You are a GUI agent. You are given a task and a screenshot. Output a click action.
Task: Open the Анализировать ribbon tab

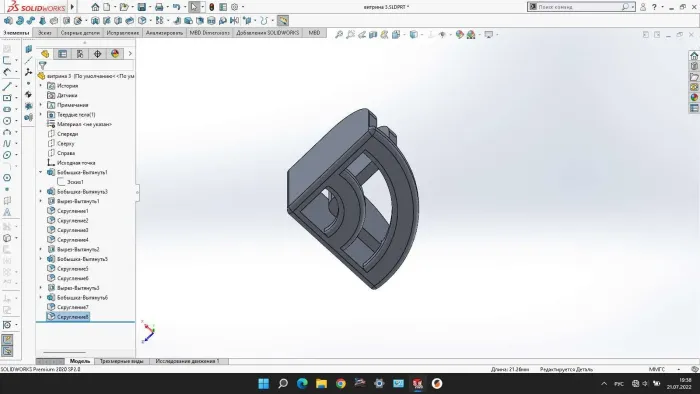click(164, 33)
